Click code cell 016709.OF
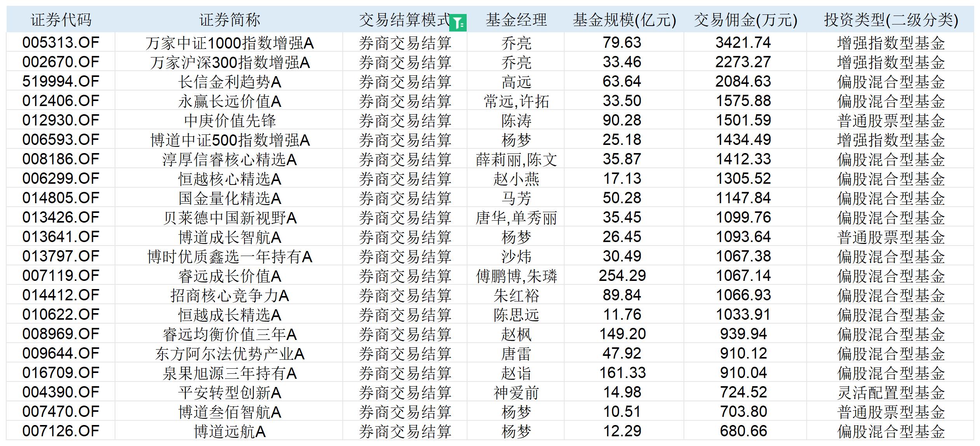 point(61,373)
